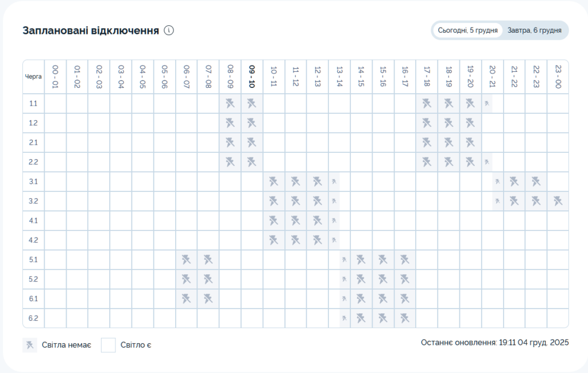
Task: Click outage icon for queue 6.2 at 15-16
Action: 382,318
